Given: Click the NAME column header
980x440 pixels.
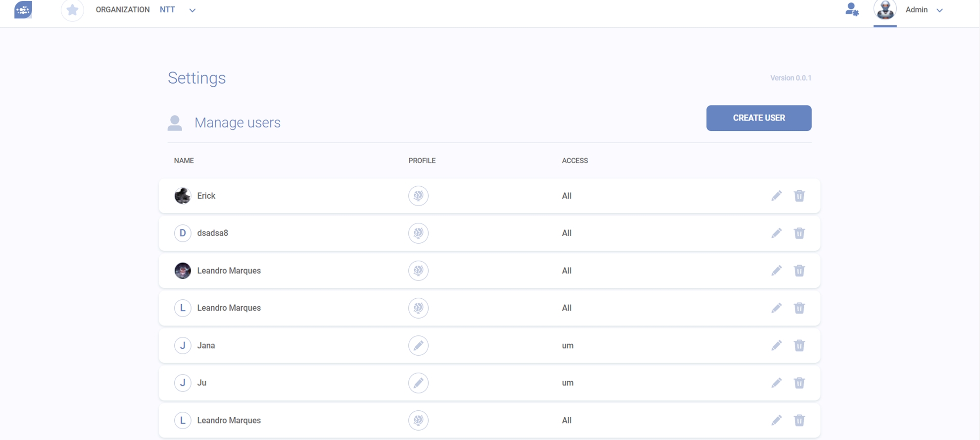Looking at the screenshot, I should point(184,161).
